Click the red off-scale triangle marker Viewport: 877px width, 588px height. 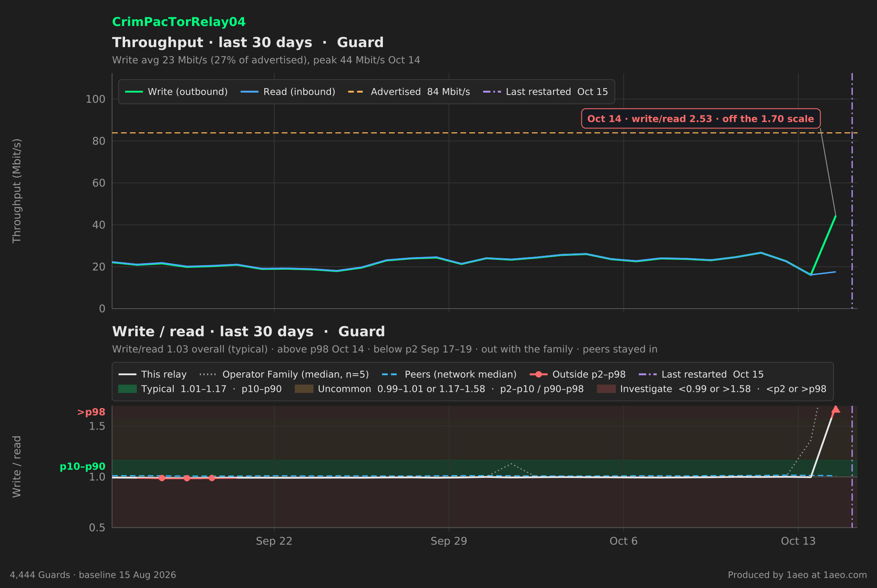point(836,409)
